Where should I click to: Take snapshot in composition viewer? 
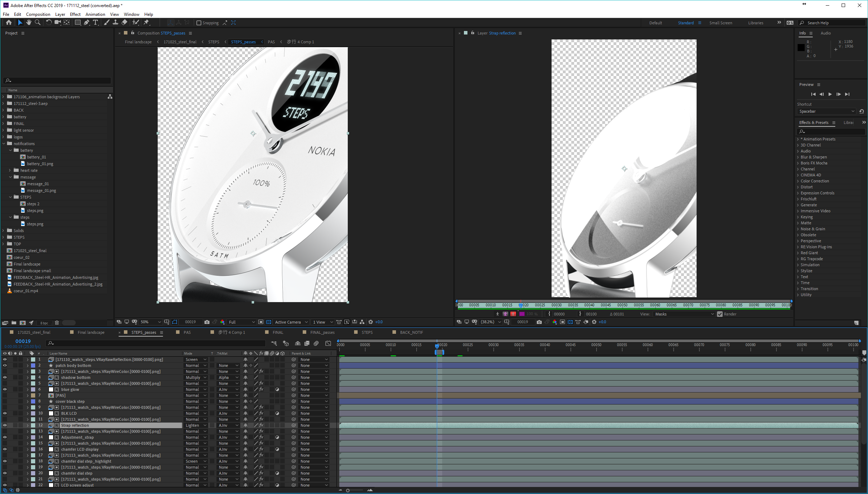(207, 322)
